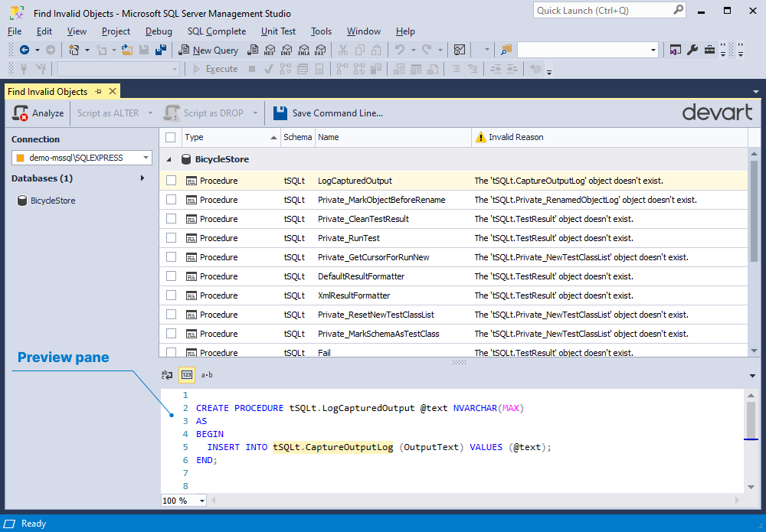Viewport: 766px width, 532px height.
Task: Click the Navigate Backward arrow icon
Action: coord(25,50)
